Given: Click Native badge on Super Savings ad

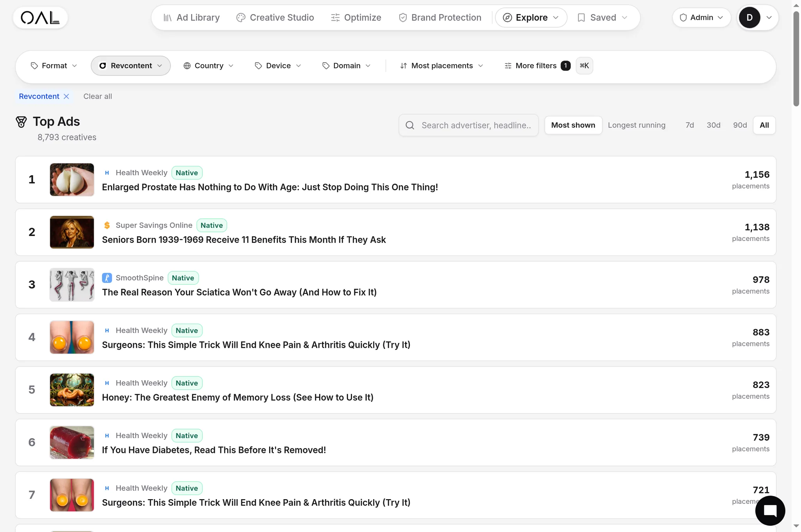Looking at the screenshot, I should [x=212, y=225].
